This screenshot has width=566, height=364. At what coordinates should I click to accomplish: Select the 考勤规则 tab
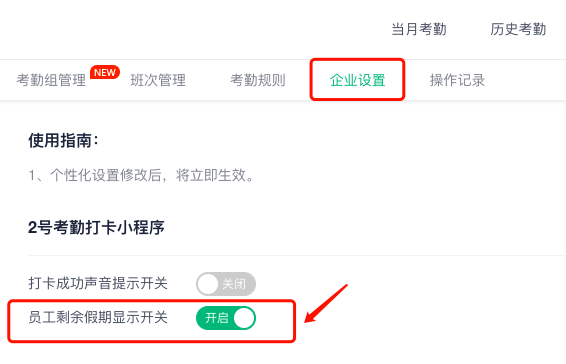(258, 80)
